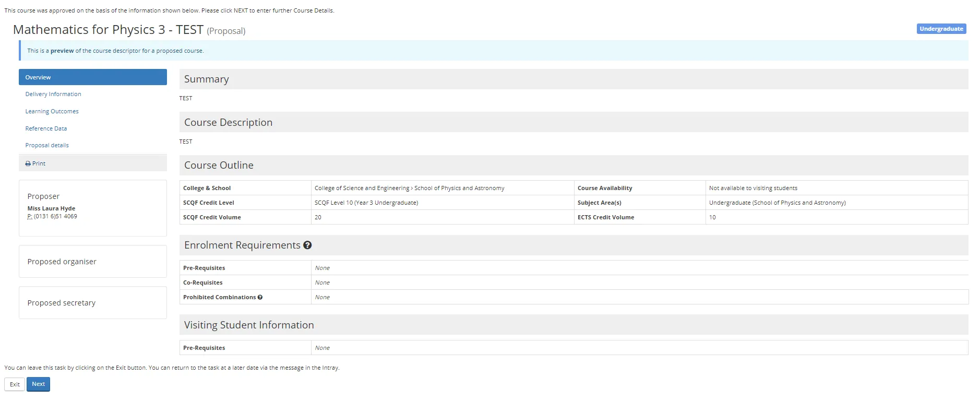Click help icon beside Enrolment Requirements heading

pyautogui.click(x=307, y=245)
